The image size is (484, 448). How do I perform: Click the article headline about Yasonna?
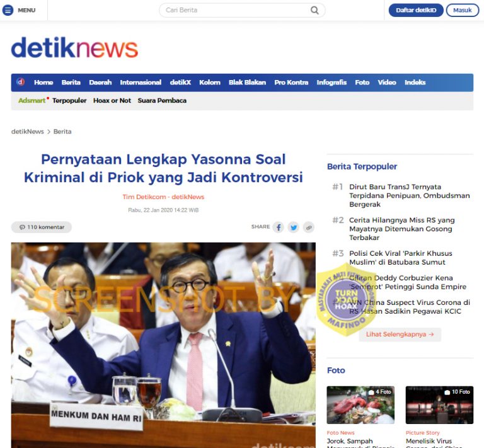163,168
